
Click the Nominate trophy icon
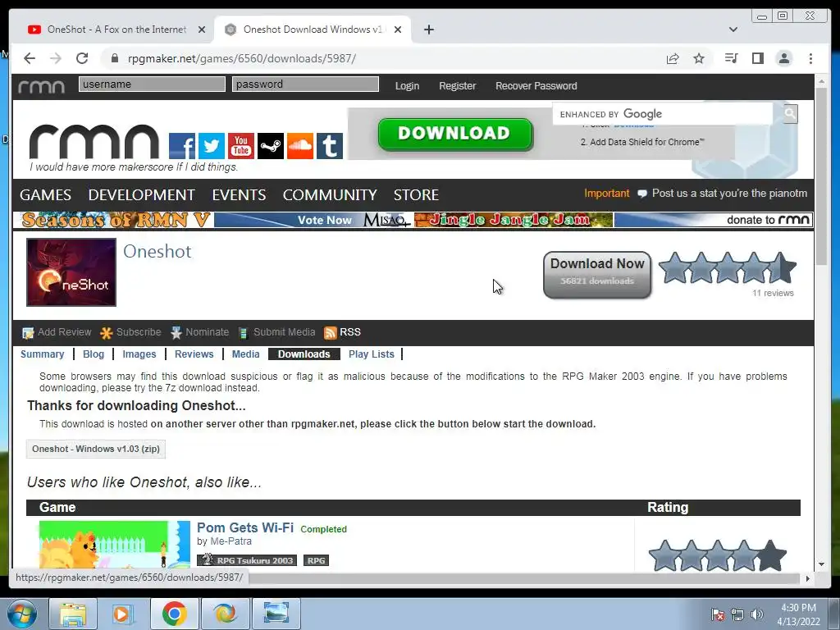176,333
